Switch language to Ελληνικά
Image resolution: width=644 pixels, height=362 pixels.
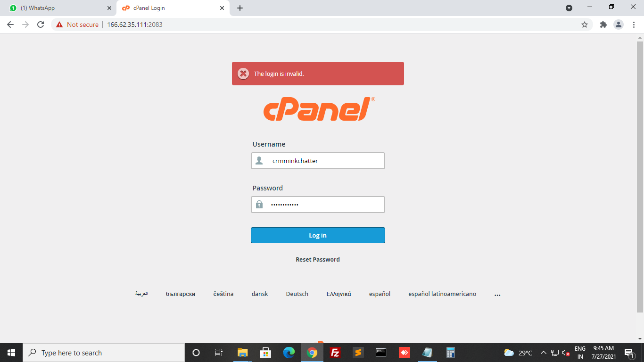[339, 294]
